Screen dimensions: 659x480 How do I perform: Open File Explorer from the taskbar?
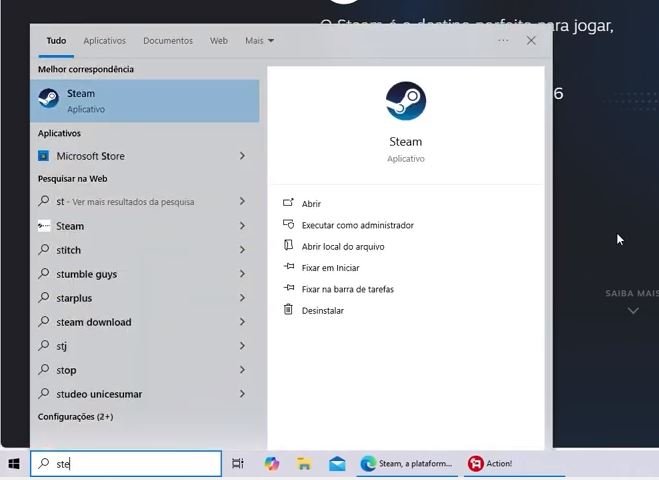pyautogui.click(x=304, y=464)
